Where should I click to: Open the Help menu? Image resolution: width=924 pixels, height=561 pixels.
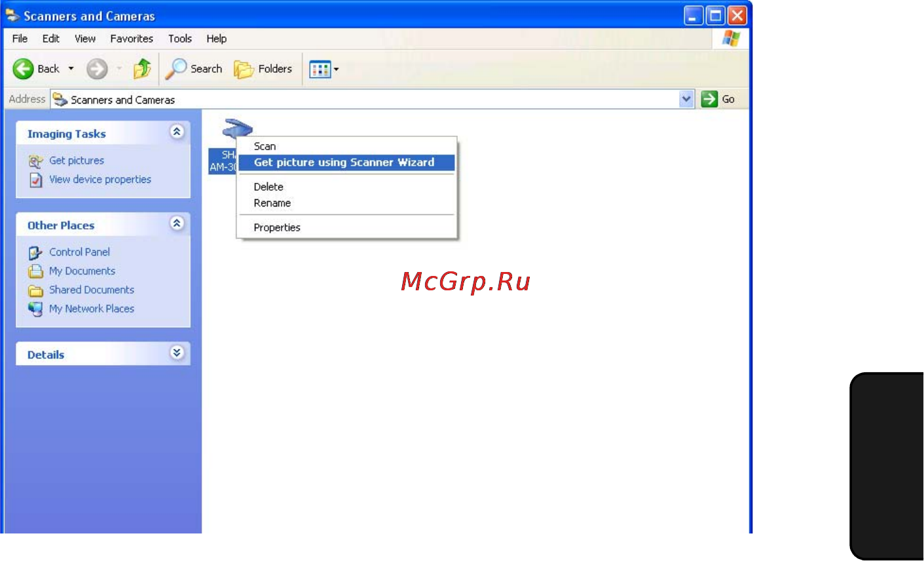click(217, 39)
